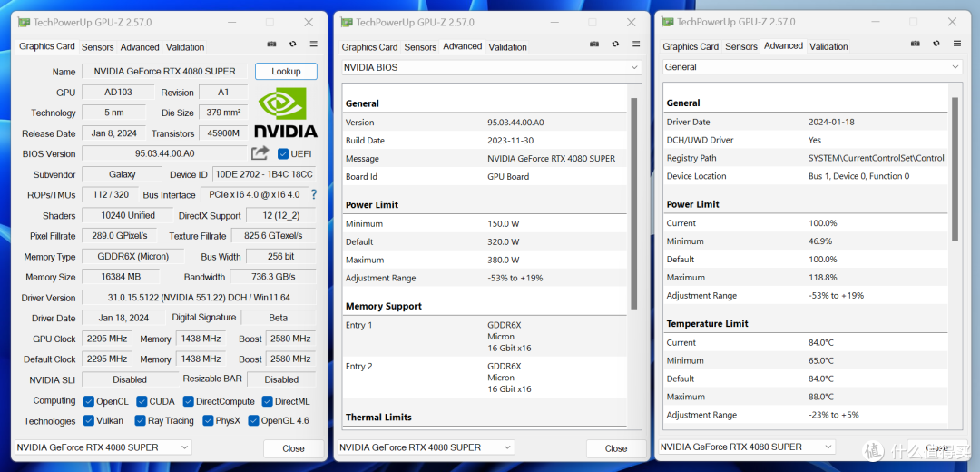Open the hamburger menu in left window
The image size is (980, 472).
tap(314, 44)
